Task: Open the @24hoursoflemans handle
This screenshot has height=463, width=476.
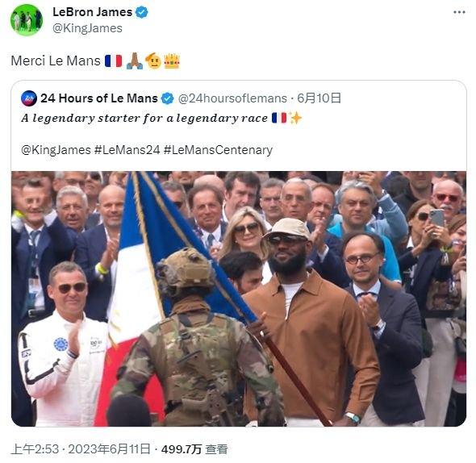Action: [232, 98]
